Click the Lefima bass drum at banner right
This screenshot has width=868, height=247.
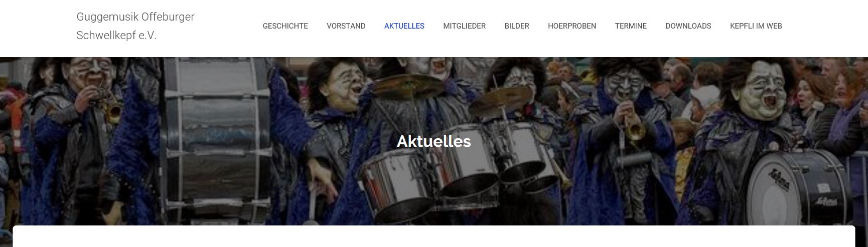point(798,186)
